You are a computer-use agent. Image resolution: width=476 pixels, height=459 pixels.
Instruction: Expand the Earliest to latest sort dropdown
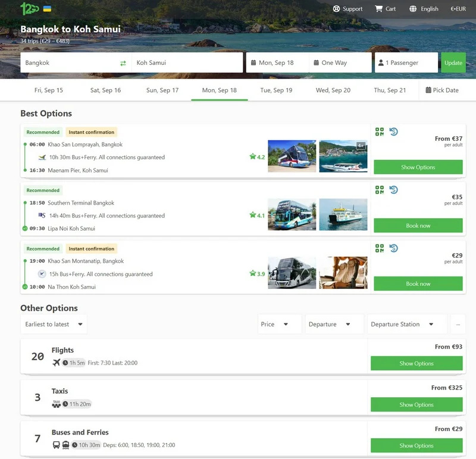pyautogui.click(x=54, y=325)
